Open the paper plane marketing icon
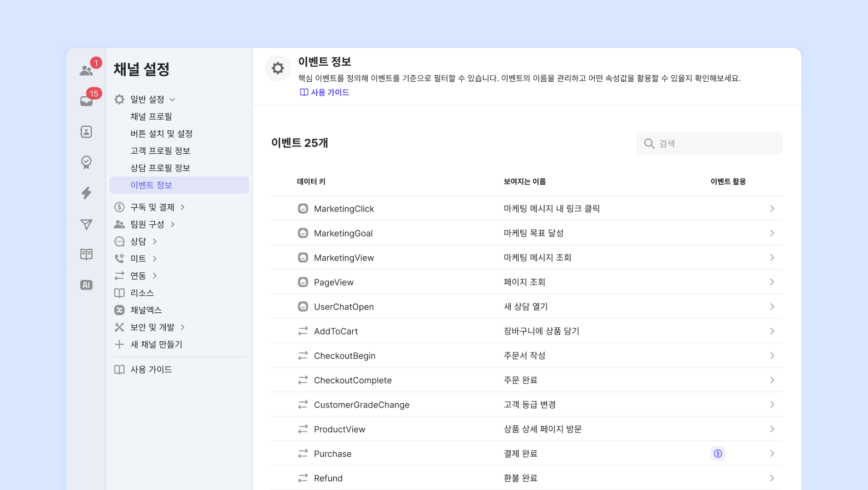868x490 pixels. click(86, 224)
